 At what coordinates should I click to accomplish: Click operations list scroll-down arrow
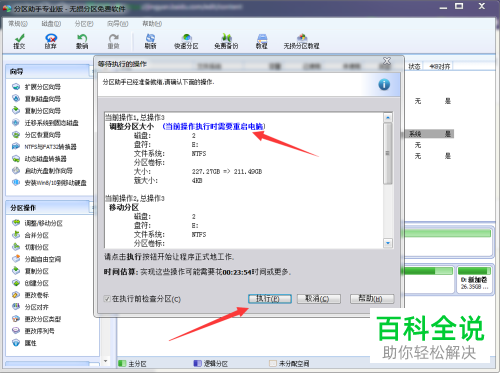coord(388,243)
